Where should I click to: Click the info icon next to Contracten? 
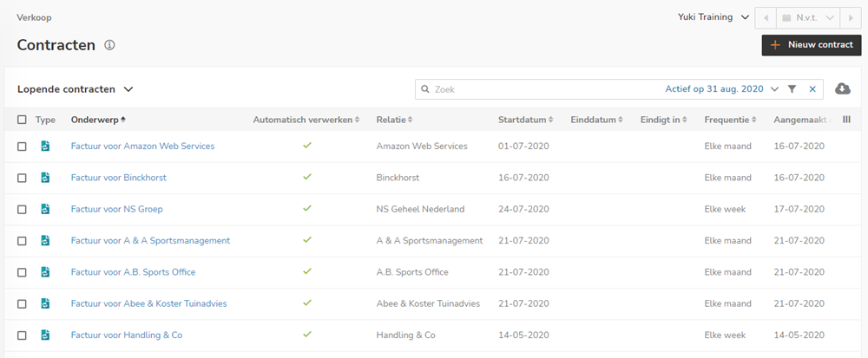(109, 45)
